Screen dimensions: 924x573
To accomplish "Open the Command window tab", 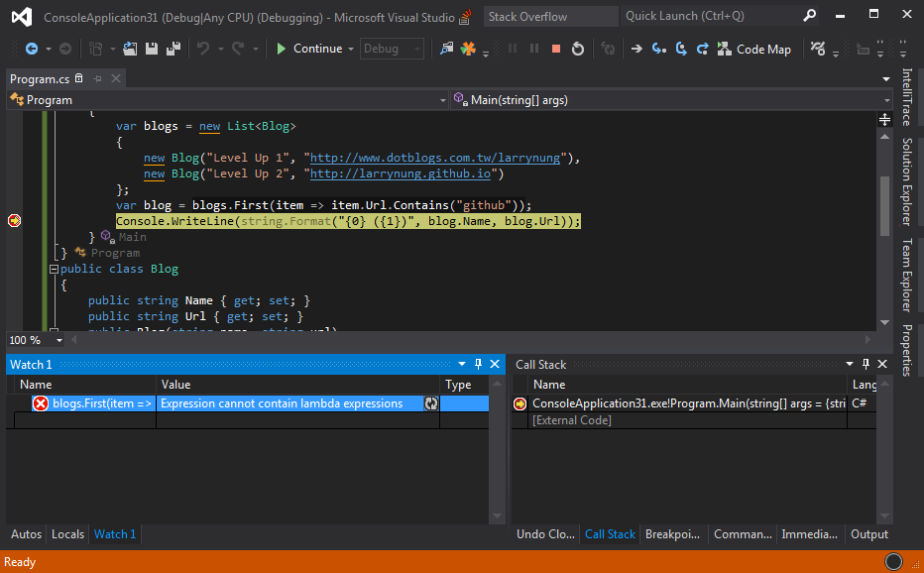I will [743, 534].
